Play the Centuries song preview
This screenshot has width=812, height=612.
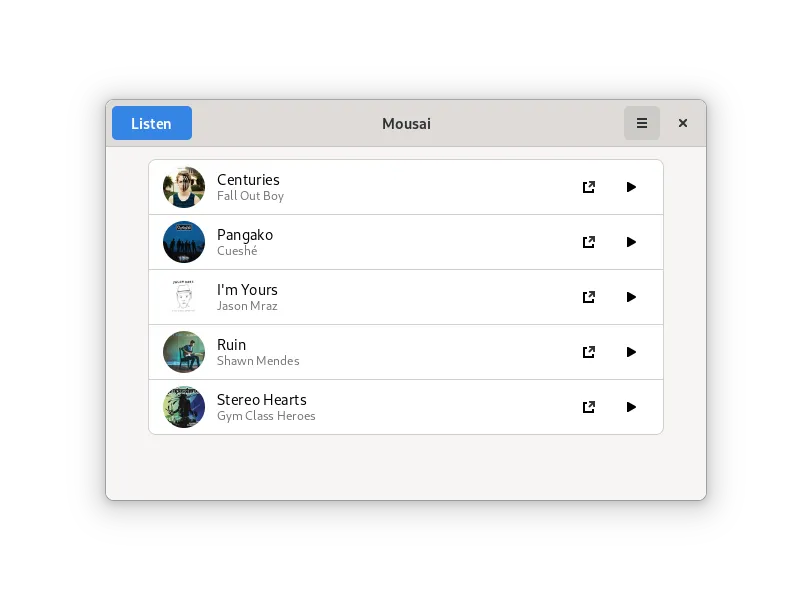pos(631,187)
